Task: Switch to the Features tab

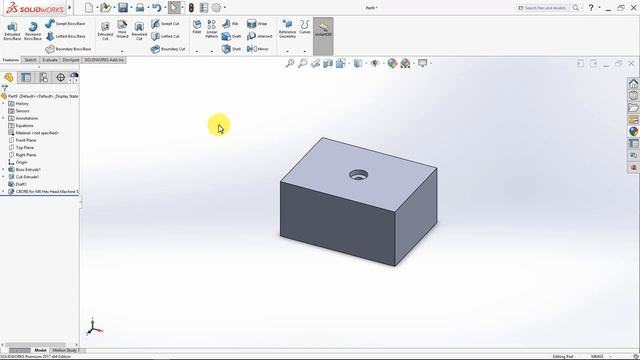Action: pyautogui.click(x=11, y=60)
